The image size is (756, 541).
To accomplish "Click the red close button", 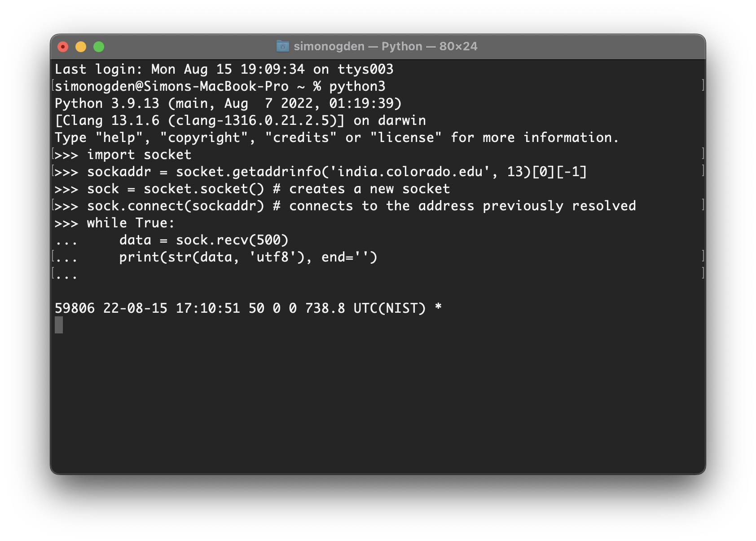I will tap(63, 46).
